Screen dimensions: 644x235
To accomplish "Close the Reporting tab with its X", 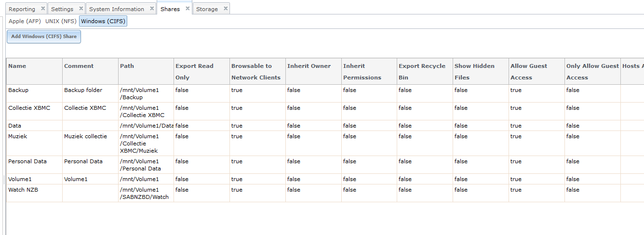I will tap(43, 9).
